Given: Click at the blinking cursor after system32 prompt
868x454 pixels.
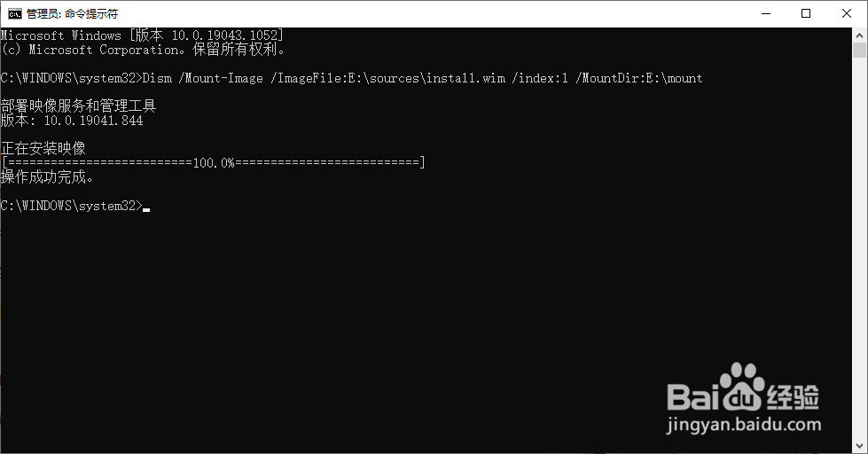Looking at the screenshot, I should (146, 209).
